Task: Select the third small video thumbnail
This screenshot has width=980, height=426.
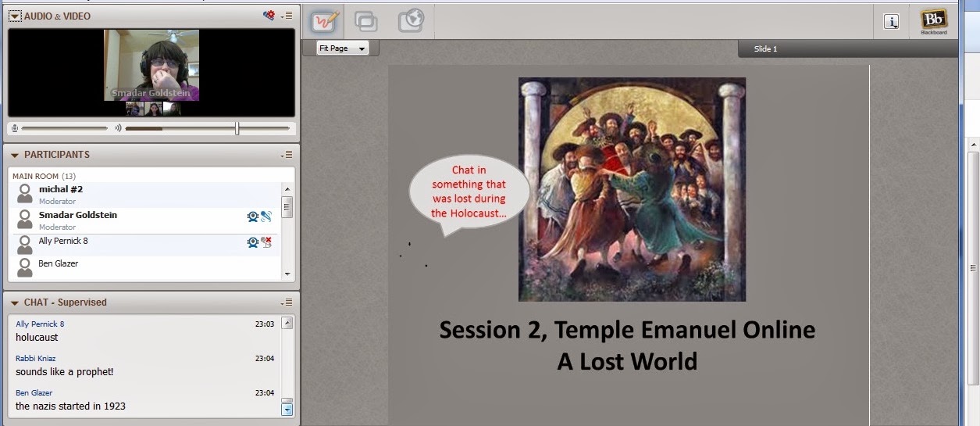Action: click(172, 109)
